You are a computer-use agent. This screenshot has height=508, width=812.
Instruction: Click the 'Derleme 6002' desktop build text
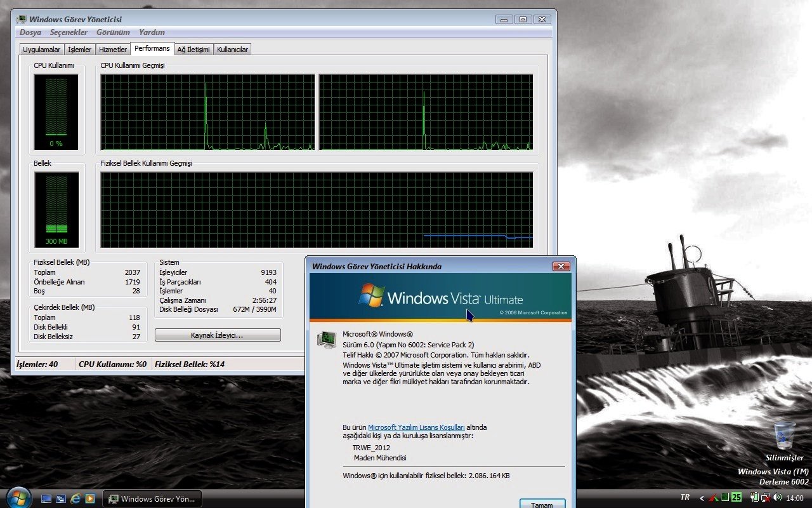(783, 482)
